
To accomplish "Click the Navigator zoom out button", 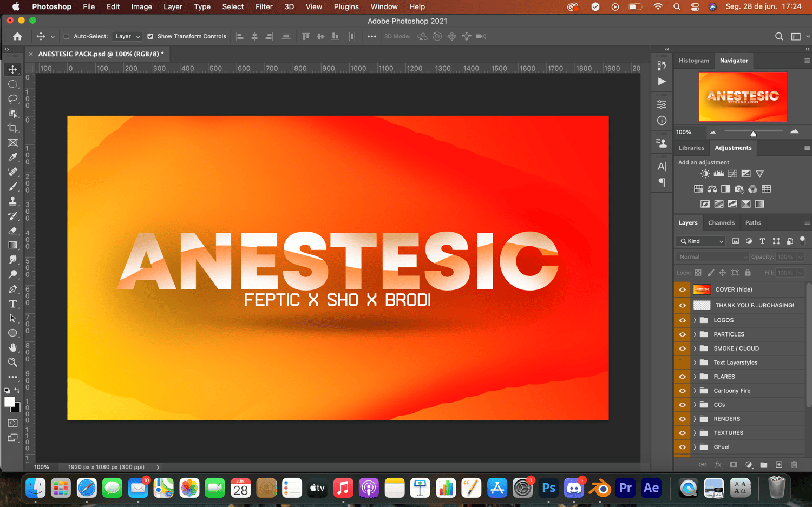I will pos(713,132).
